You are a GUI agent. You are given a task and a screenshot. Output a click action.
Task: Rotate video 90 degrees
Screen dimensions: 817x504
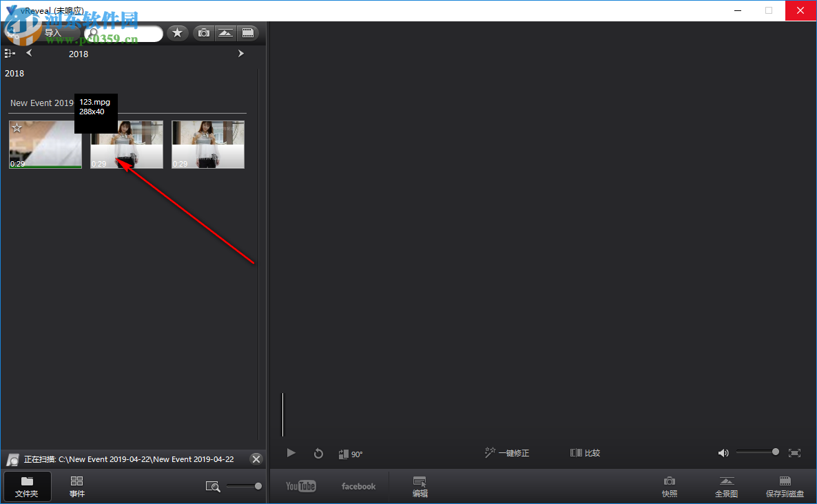coord(350,454)
